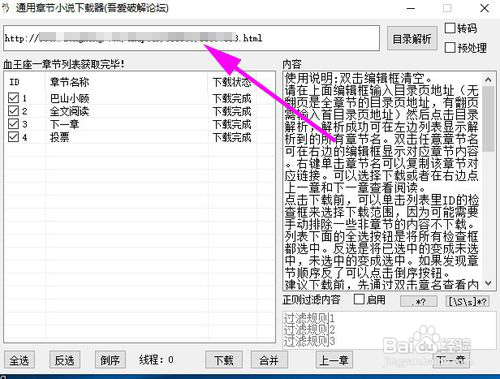Click inside the 内容 text area

tap(382, 180)
